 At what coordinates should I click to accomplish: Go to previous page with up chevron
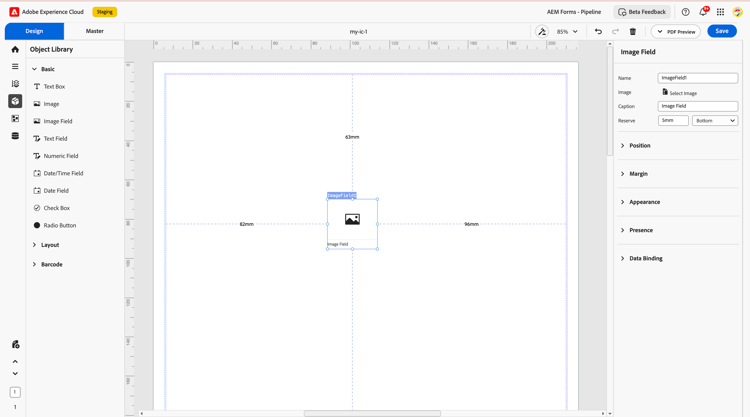point(15,362)
